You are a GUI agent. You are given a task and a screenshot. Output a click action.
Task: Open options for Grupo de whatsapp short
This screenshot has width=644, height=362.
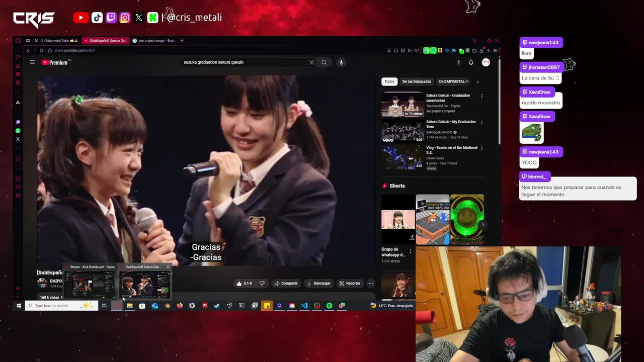(410, 251)
